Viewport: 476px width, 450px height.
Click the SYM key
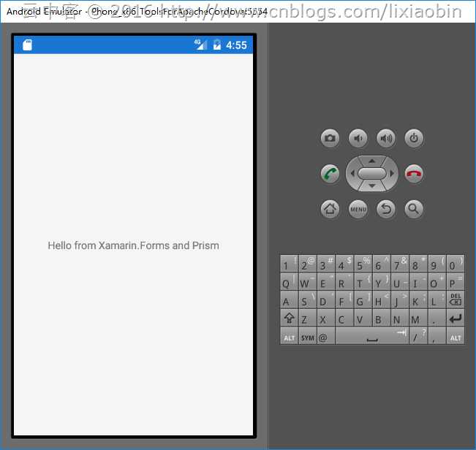tap(308, 336)
